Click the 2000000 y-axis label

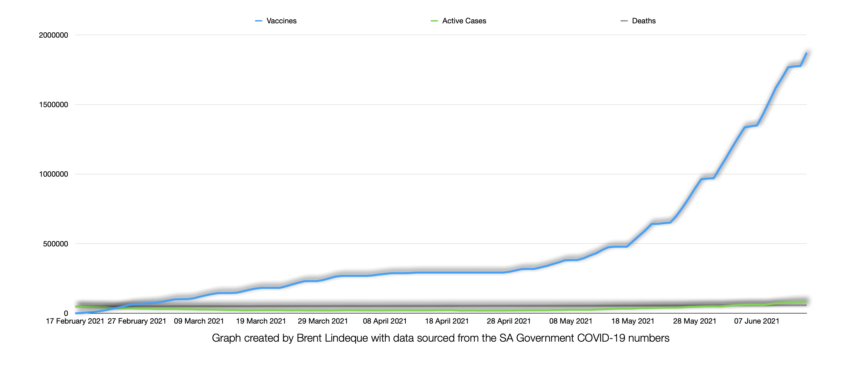[53, 35]
